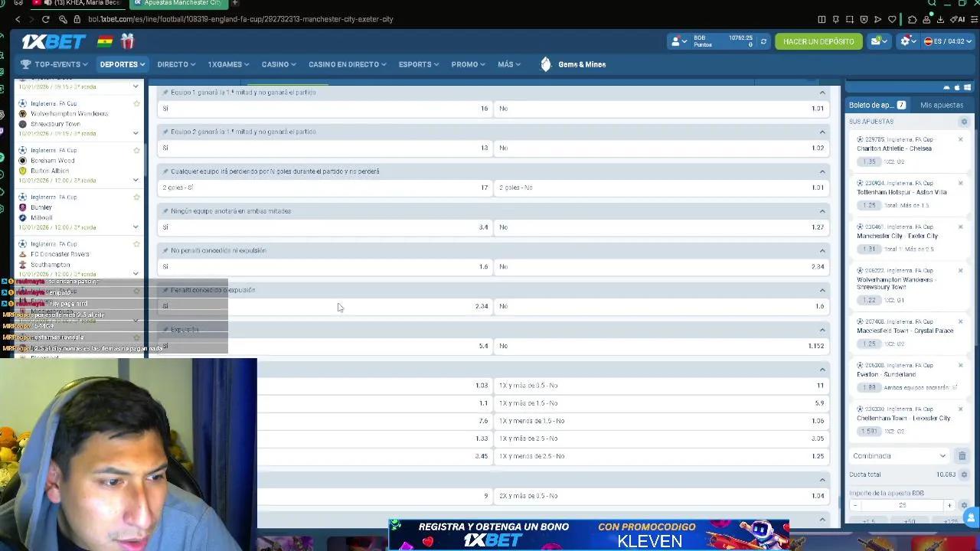
Task: Remove Everton - Sunderland bet from slip
Action: pos(960,365)
